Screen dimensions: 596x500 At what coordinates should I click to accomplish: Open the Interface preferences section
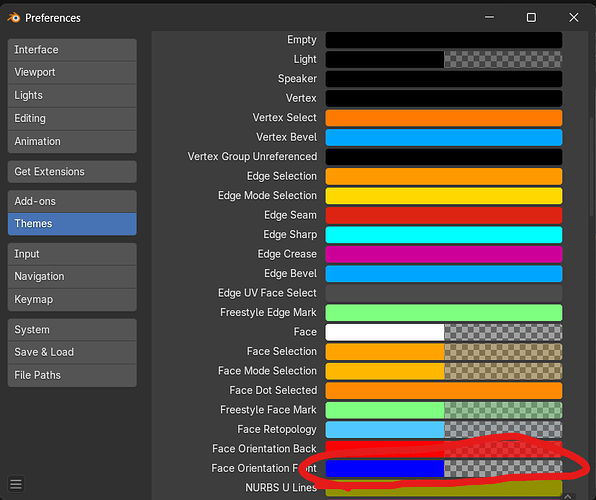point(72,50)
